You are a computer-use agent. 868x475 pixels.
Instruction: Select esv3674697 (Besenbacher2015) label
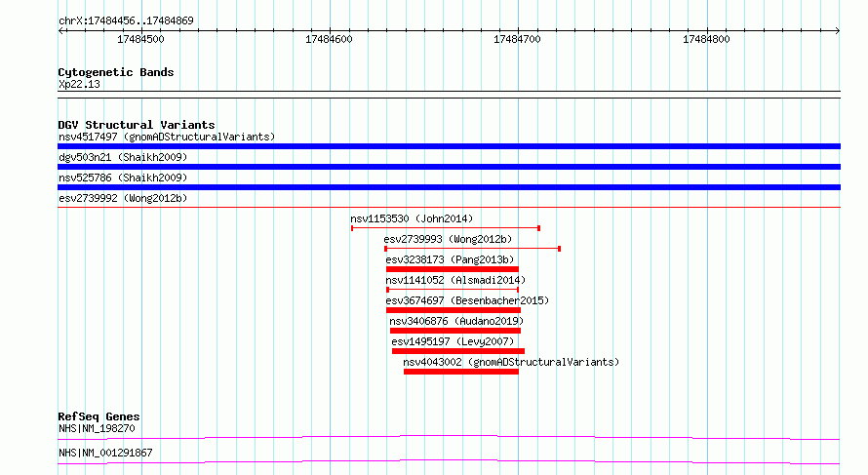tap(467, 300)
